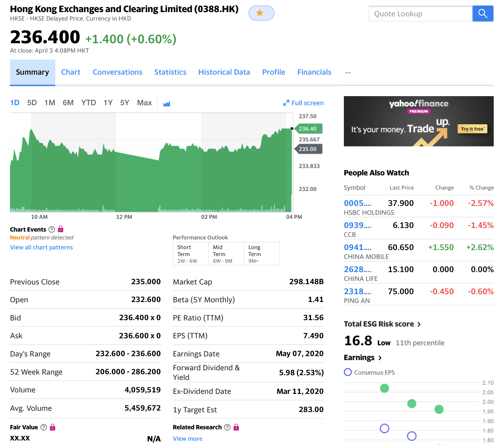
Task: Select the 1M chart range
Action: pos(50,103)
